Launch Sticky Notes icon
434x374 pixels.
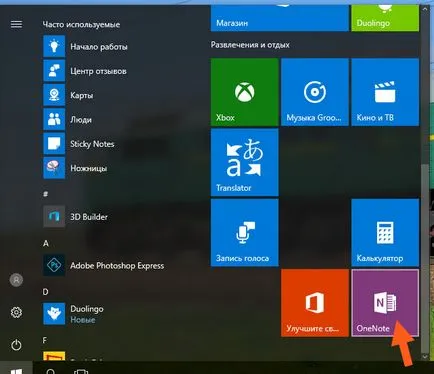[54, 144]
